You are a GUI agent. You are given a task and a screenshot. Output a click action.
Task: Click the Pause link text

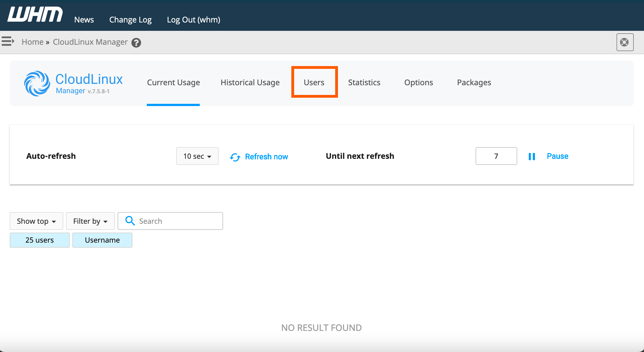557,156
